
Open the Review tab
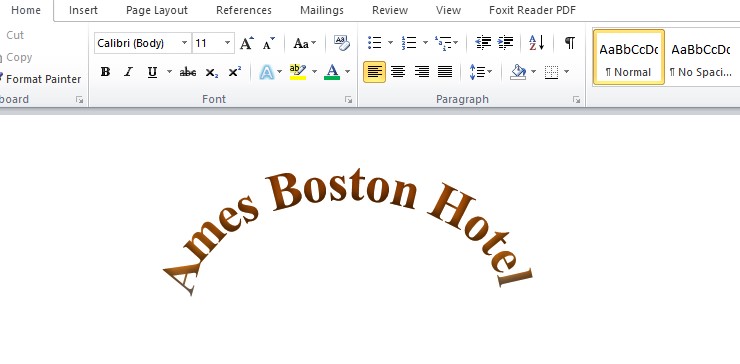(x=390, y=10)
